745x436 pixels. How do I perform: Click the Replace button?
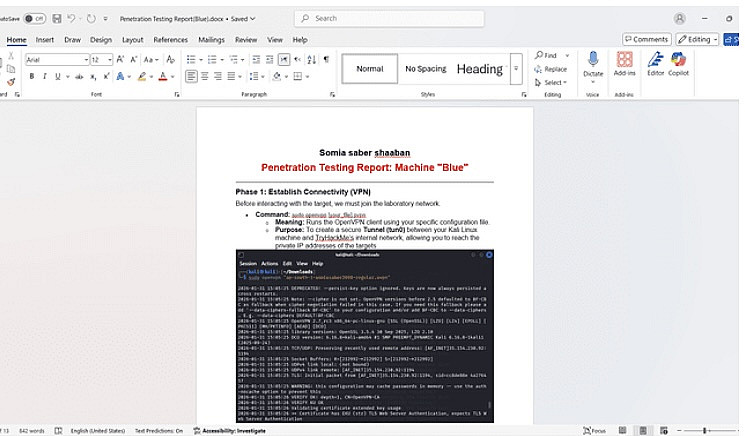[551, 69]
